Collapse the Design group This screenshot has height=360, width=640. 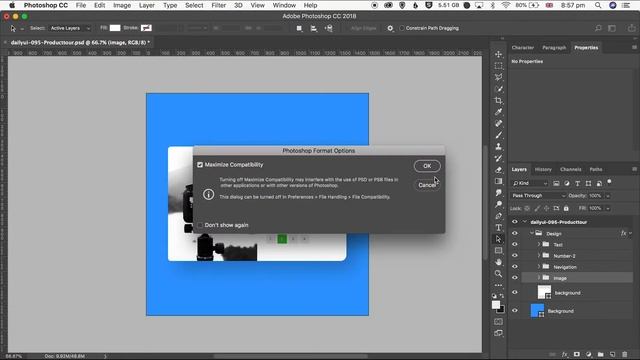point(532,233)
